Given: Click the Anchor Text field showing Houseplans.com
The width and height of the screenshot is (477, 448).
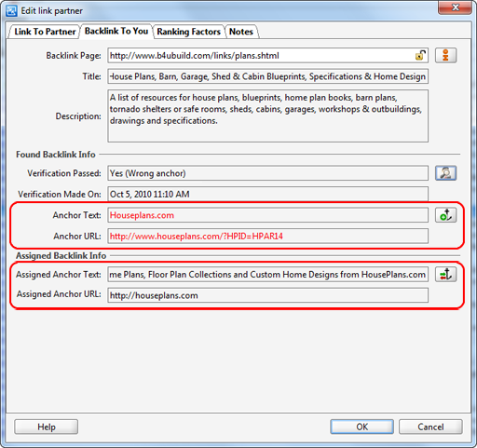Looking at the screenshot, I should [267, 215].
